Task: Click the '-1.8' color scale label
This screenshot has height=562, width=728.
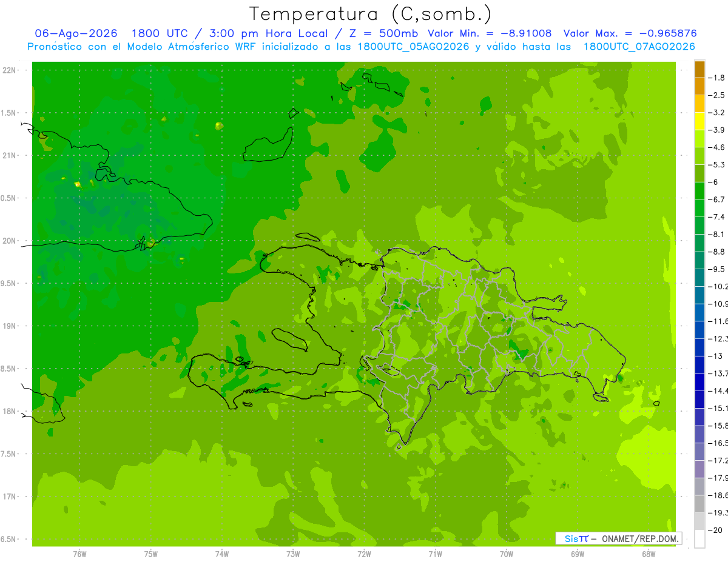Action: (718, 78)
